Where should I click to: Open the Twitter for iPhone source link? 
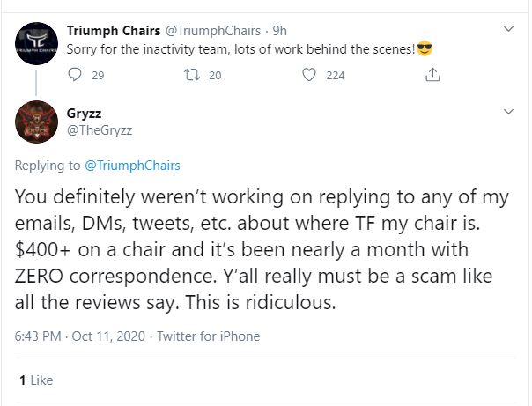click(209, 336)
